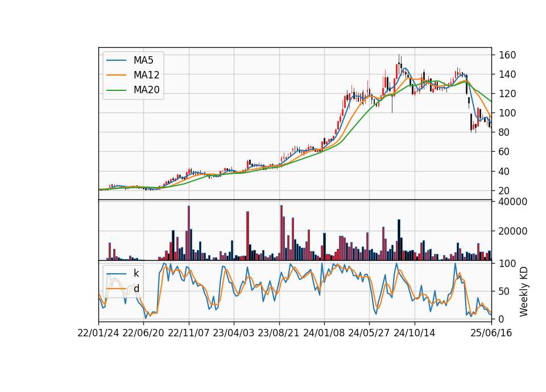Click the 20000 volume axis label
Image resolution: width=546 pixels, height=392 pixels.
513,231
